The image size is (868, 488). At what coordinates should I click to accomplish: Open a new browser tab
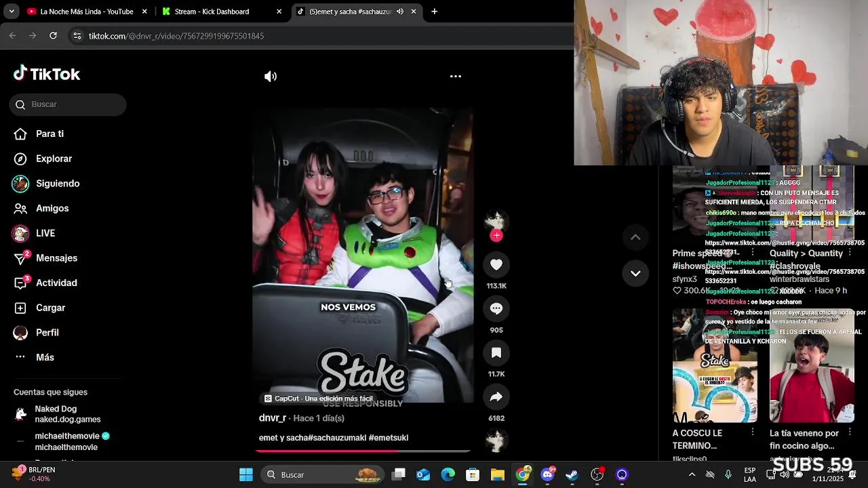(x=434, y=12)
